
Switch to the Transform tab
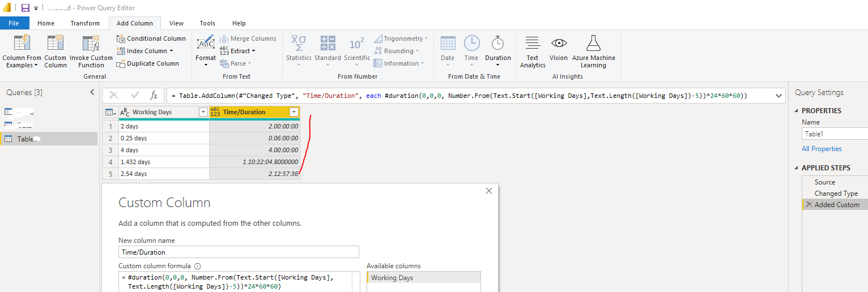(85, 23)
